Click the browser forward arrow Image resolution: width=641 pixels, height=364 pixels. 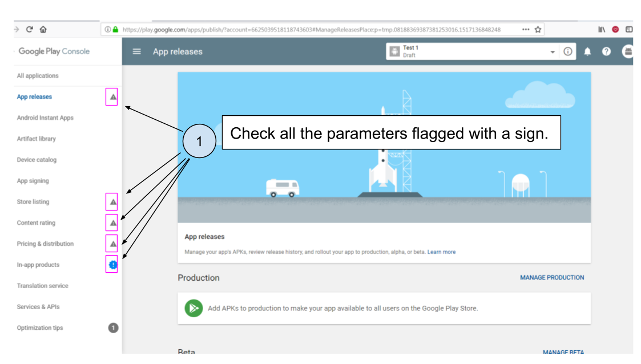(x=17, y=30)
